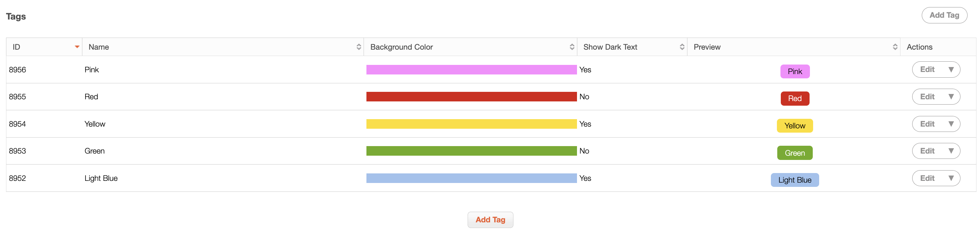
Task: Click the Yellow background color bar
Action: click(472, 124)
